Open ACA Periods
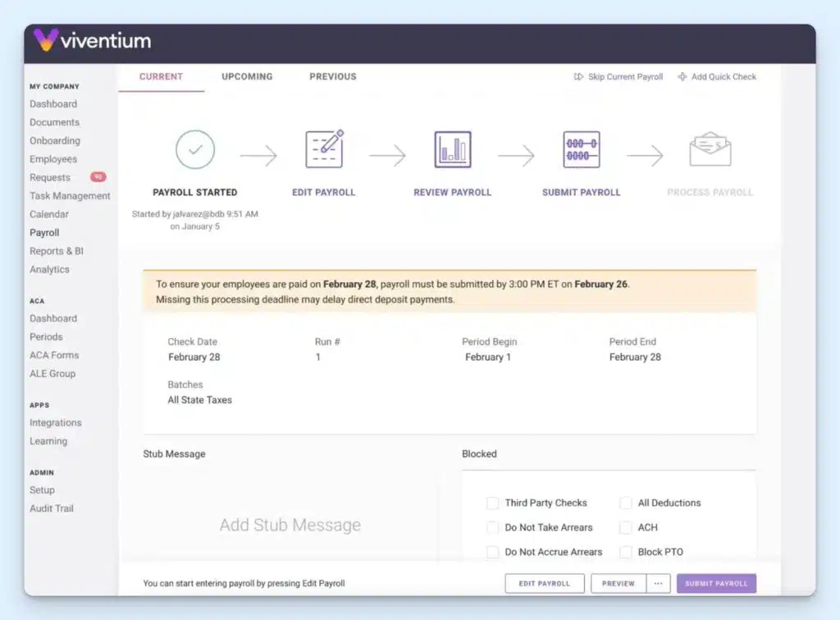This screenshot has height=620, width=840. tap(46, 337)
